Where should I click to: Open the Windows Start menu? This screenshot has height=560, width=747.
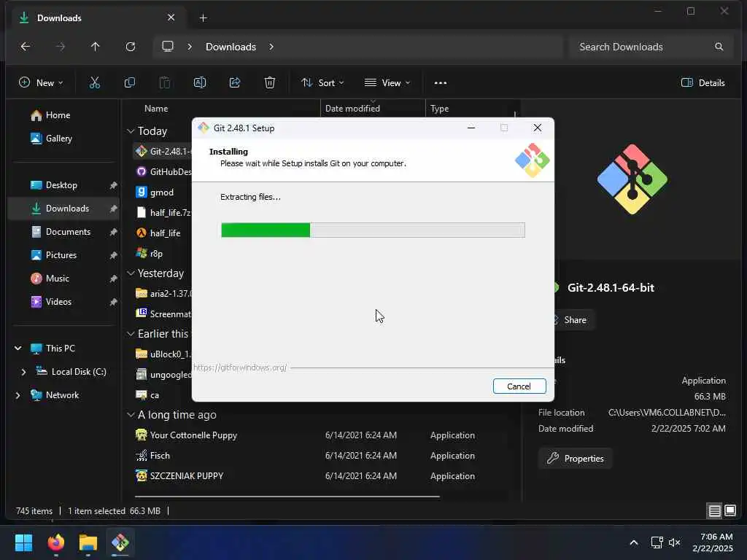(x=23, y=542)
